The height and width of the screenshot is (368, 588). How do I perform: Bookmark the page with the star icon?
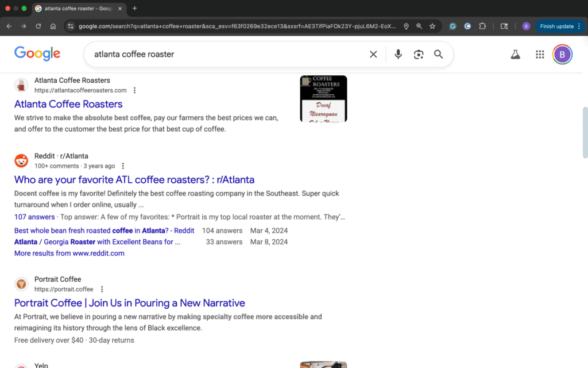432,26
